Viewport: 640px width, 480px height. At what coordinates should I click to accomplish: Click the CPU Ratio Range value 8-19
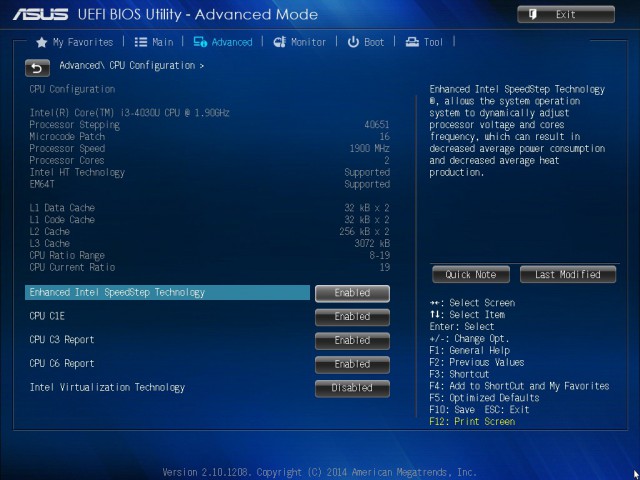point(379,256)
